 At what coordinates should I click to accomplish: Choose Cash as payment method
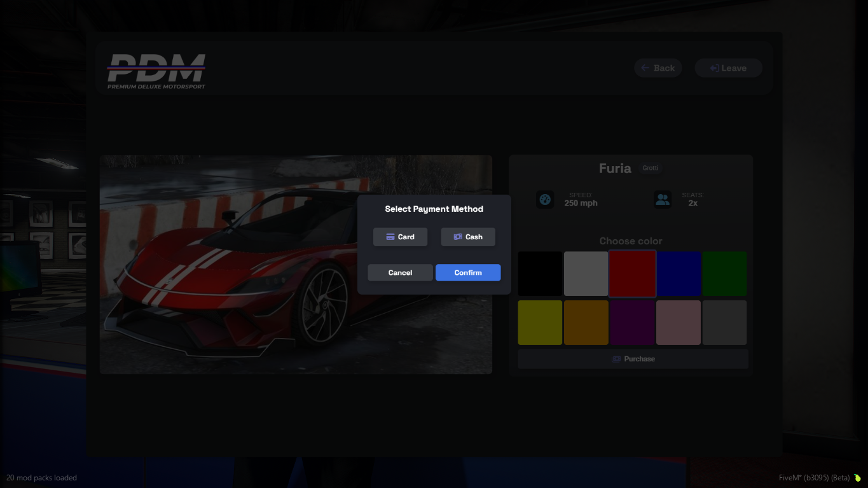pyautogui.click(x=468, y=237)
